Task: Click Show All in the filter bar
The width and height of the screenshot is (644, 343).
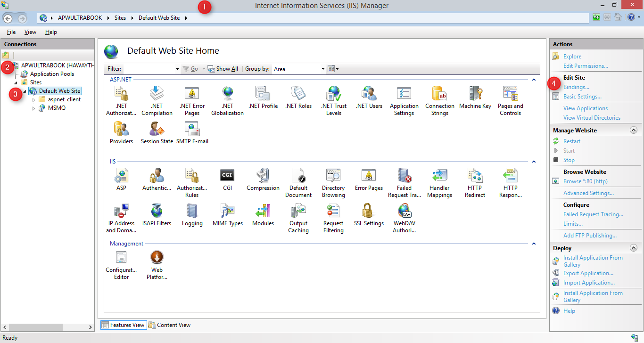Action: pos(223,69)
